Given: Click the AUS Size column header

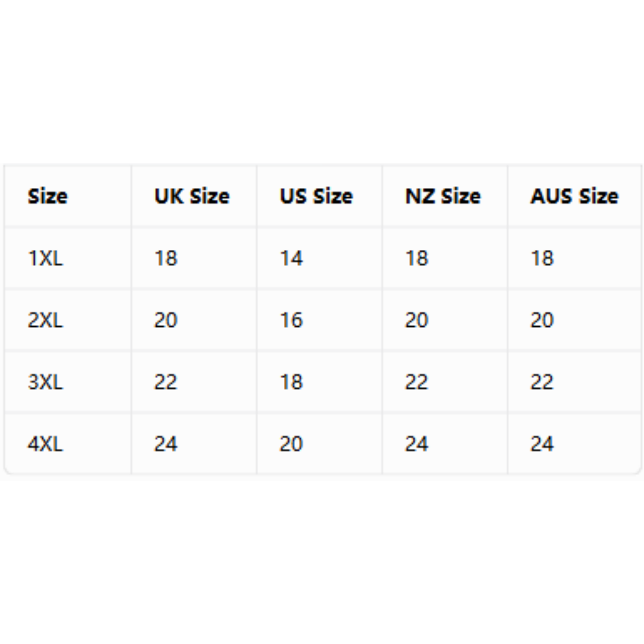Looking at the screenshot, I should [x=574, y=196].
